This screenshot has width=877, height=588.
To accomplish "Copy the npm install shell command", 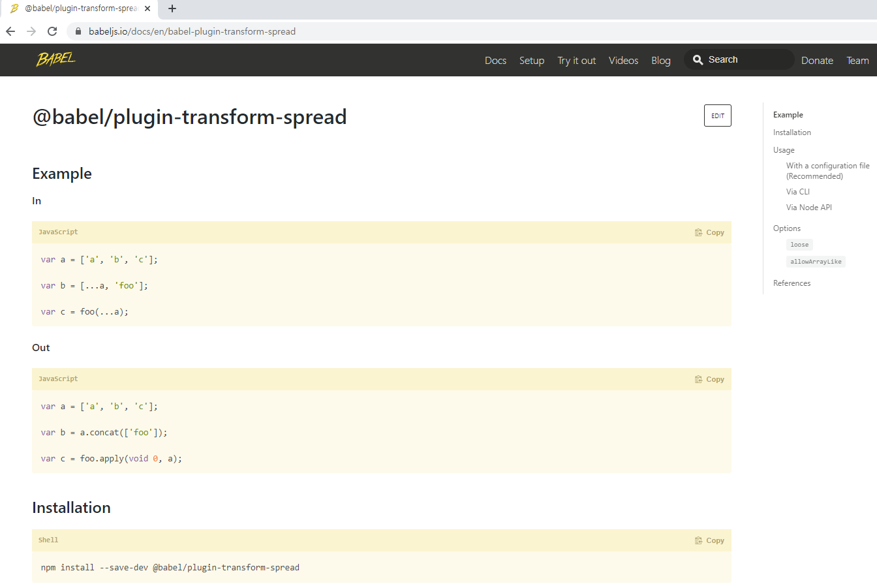I will [x=710, y=540].
